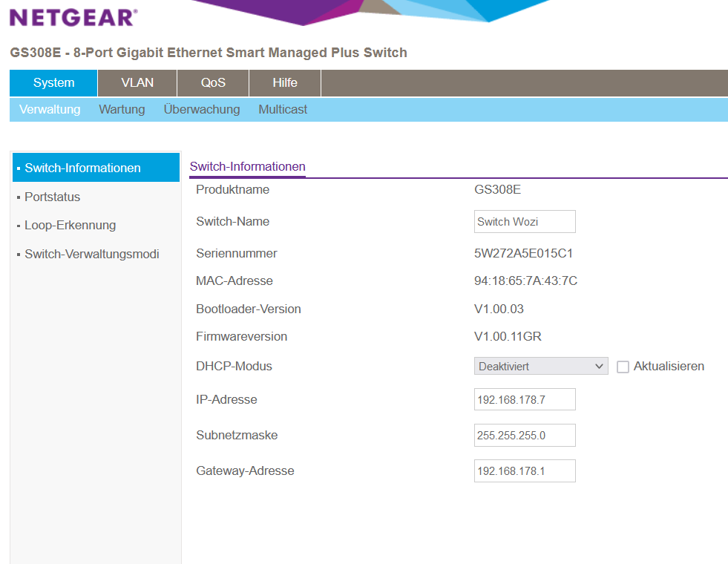The image size is (728, 564).
Task: Click the NETGEAR logo
Action: (73, 18)
